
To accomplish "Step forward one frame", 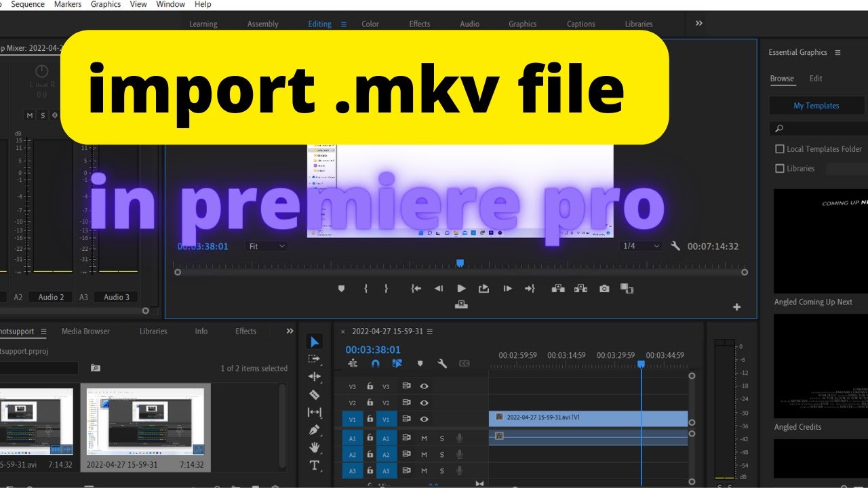I will (507, 289).
